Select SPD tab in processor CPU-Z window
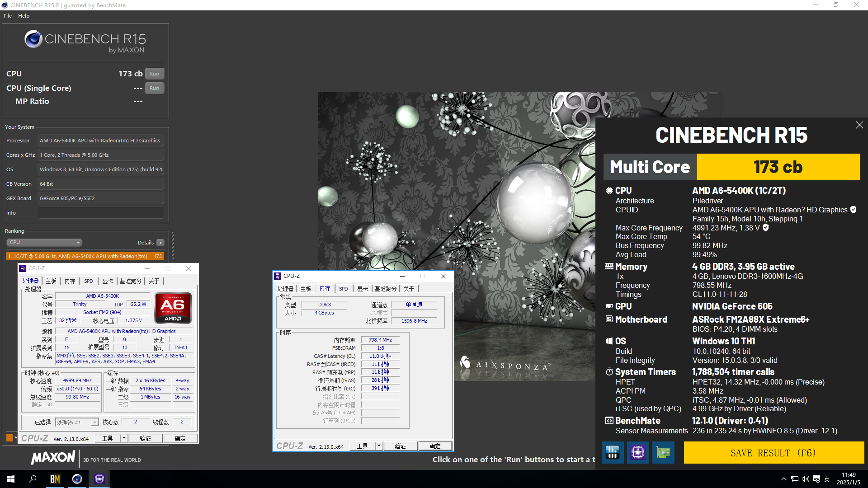Viewport: 868px width, 488px height. pyautogui.click(x=89, y=281)
